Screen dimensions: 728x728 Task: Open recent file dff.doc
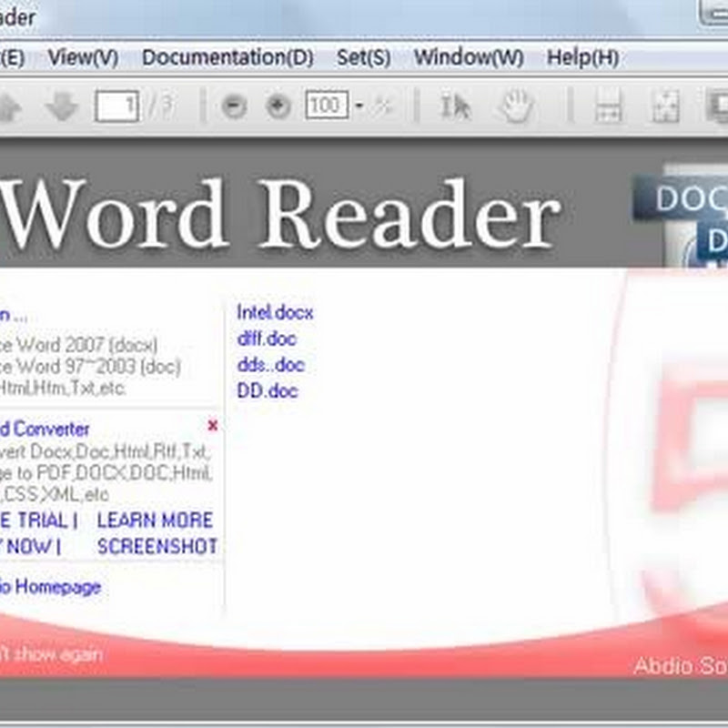267,339
